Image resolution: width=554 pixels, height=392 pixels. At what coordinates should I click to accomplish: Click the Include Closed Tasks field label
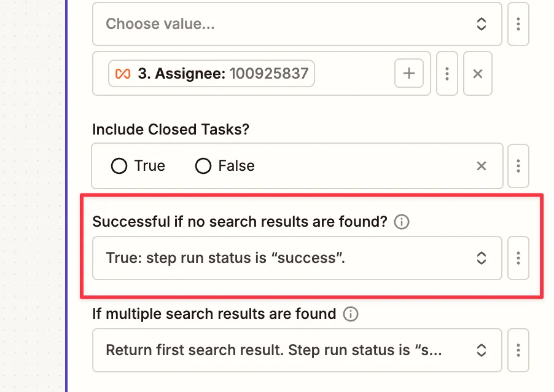point(171,129)
